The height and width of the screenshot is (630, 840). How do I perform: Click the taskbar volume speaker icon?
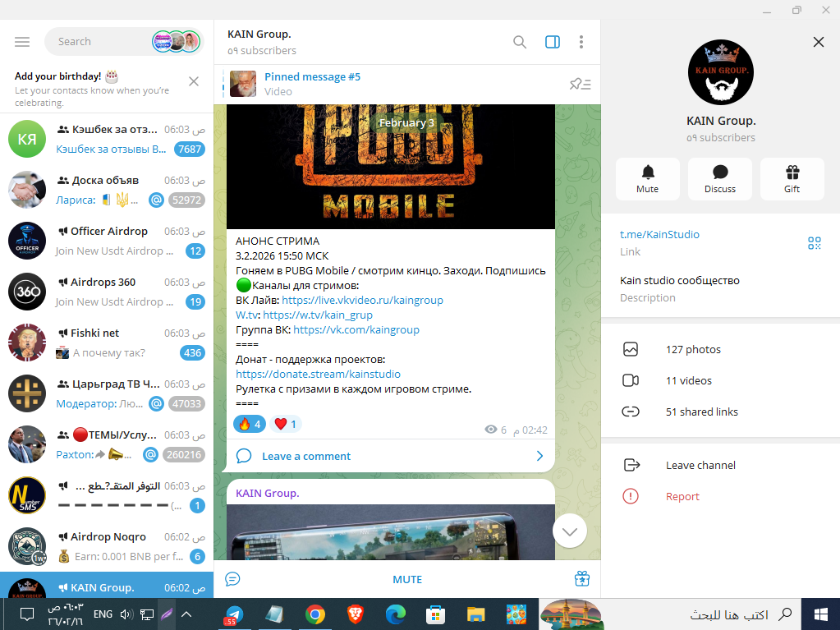pos(126,614)
